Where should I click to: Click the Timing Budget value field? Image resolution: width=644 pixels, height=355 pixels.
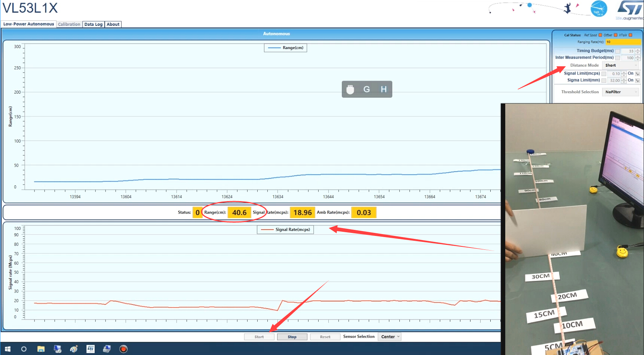point(628,51)
